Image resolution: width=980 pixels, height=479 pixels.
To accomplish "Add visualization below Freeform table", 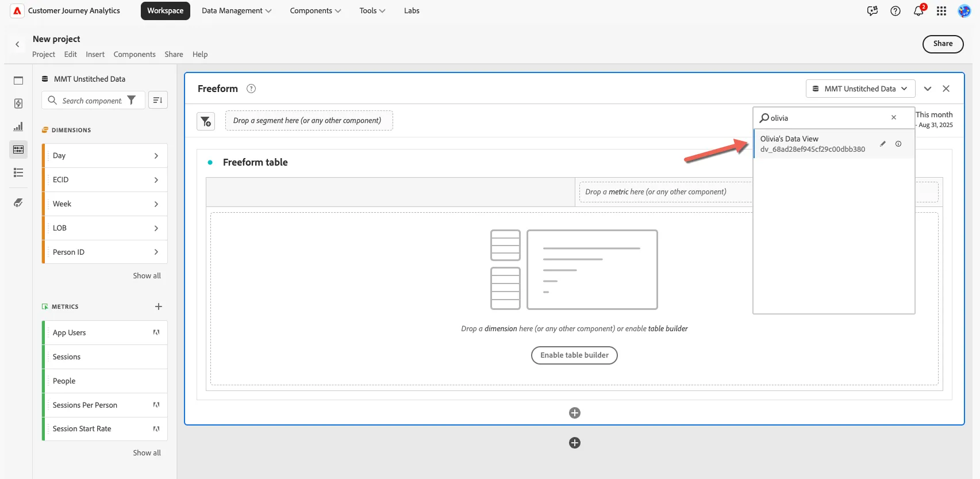I will point(575,413).
